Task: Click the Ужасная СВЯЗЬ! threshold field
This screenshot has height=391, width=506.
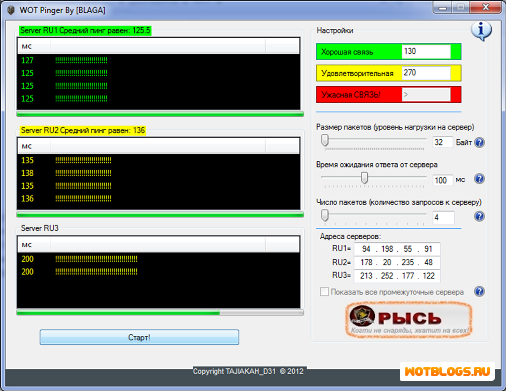Action: [426, 95]
